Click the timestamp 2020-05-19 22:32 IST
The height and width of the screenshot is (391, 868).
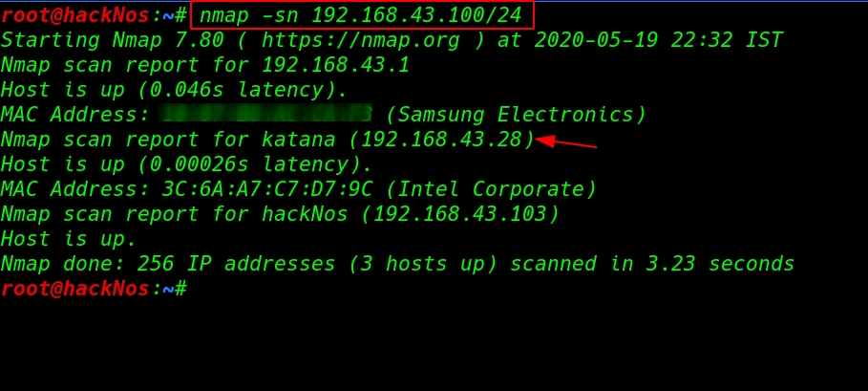(659, 40)
